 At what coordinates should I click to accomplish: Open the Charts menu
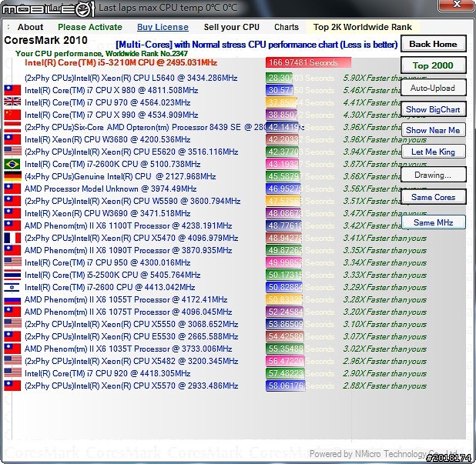tap(286, 27)
